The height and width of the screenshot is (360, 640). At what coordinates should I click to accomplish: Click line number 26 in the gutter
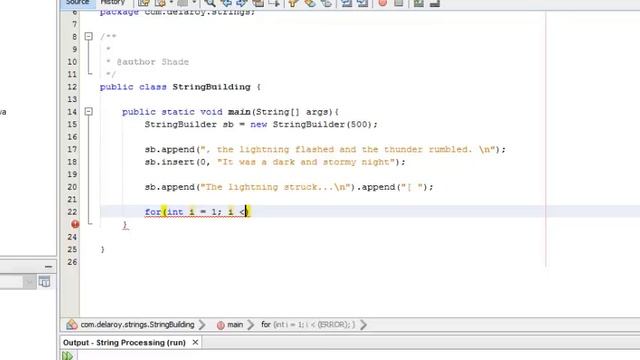pyautogui.click(x=72, y=262)
